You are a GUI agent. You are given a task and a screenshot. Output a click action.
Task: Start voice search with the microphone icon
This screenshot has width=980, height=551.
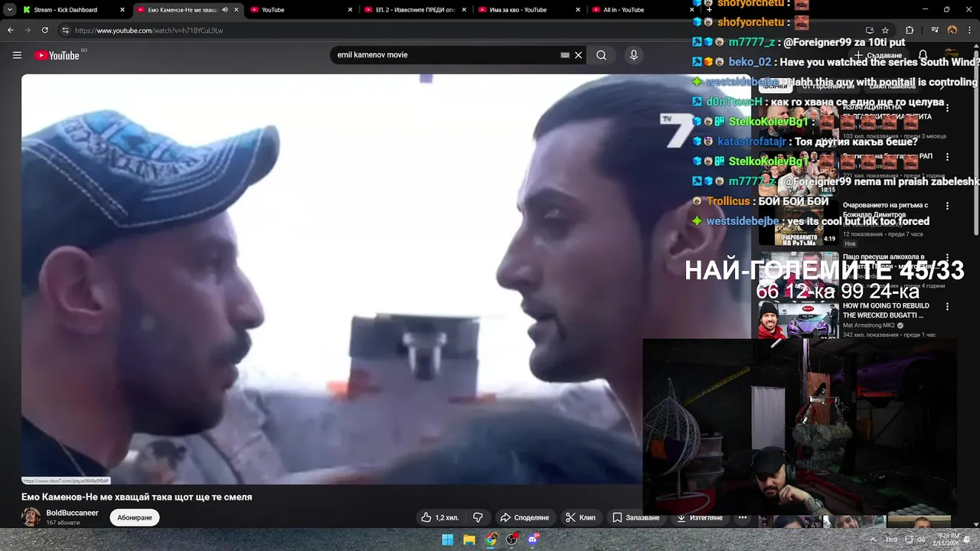click(x=633, y=55)
